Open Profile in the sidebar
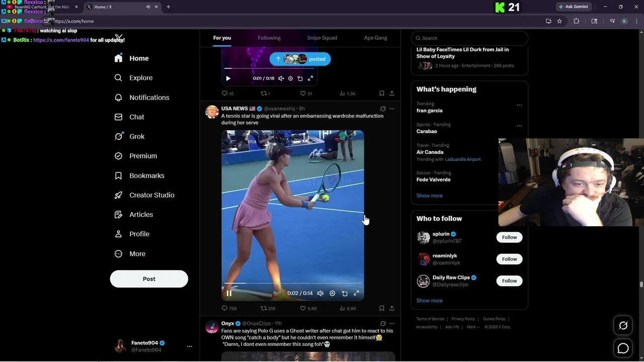This screenshot has height=362, width=644. pos(132,234)
